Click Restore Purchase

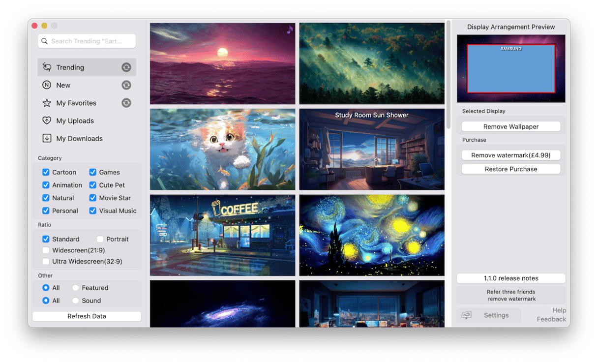click(x=511, y=169)
